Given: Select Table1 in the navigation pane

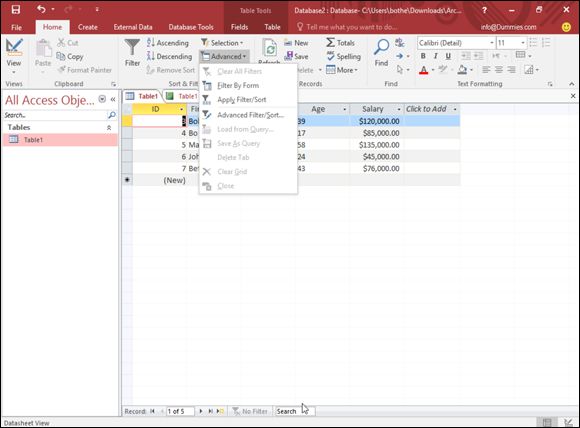Looking at the screenshot, I should (60, 139).
